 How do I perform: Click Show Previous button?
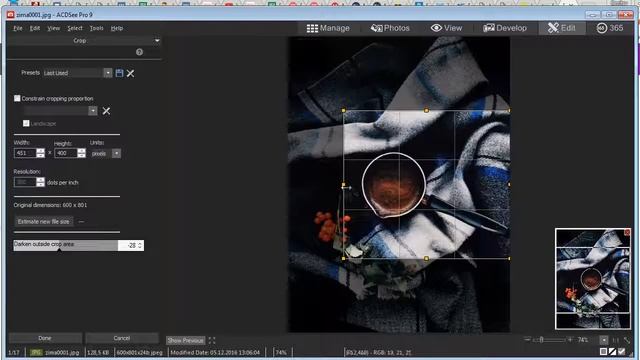pyautogui.click(x=185, y=340)
